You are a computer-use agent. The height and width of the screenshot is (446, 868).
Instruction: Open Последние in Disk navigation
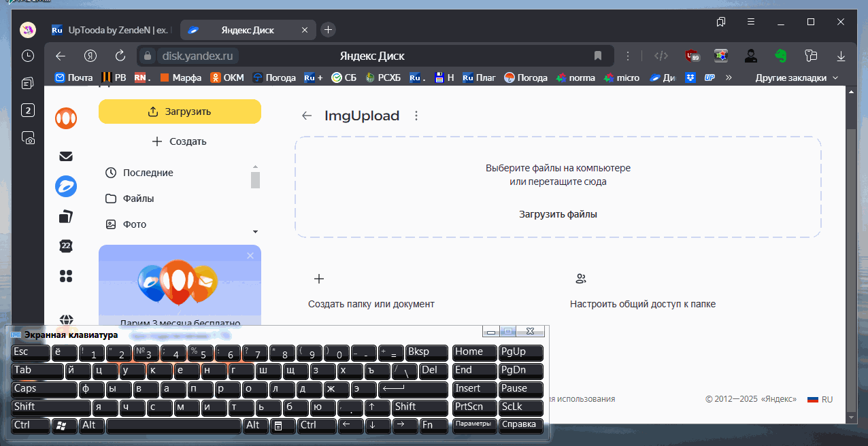pyautogui.click(x=139, y=173)
